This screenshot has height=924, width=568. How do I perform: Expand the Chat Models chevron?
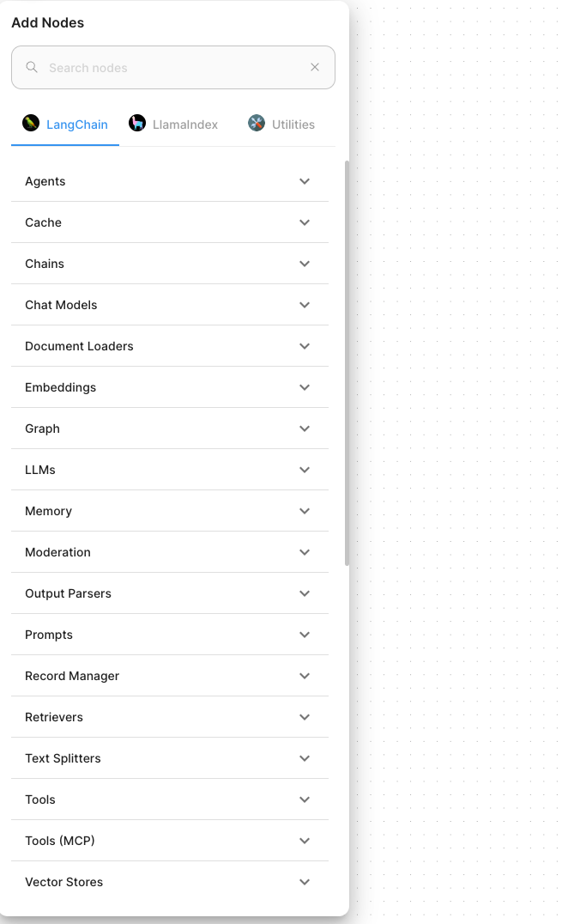(x=305, y=305)
